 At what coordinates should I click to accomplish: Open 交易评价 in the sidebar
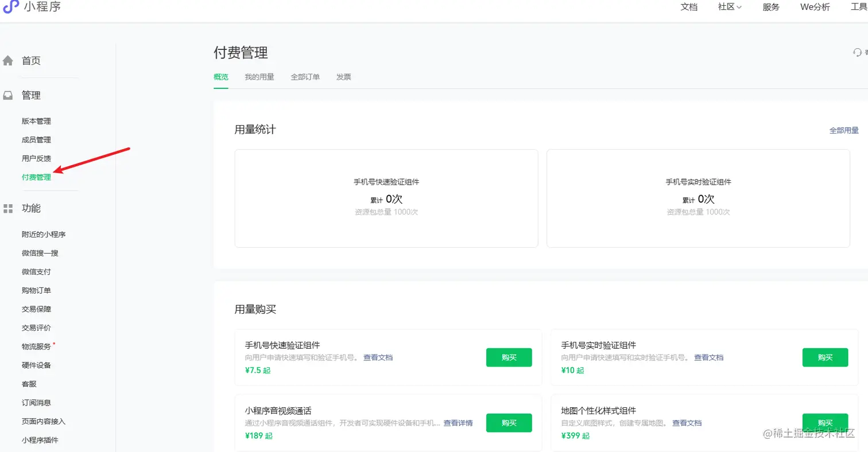[36, 328]
